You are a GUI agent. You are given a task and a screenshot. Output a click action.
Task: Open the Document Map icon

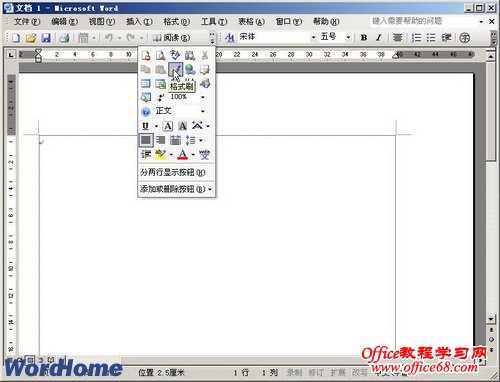(x=146, y=97)
